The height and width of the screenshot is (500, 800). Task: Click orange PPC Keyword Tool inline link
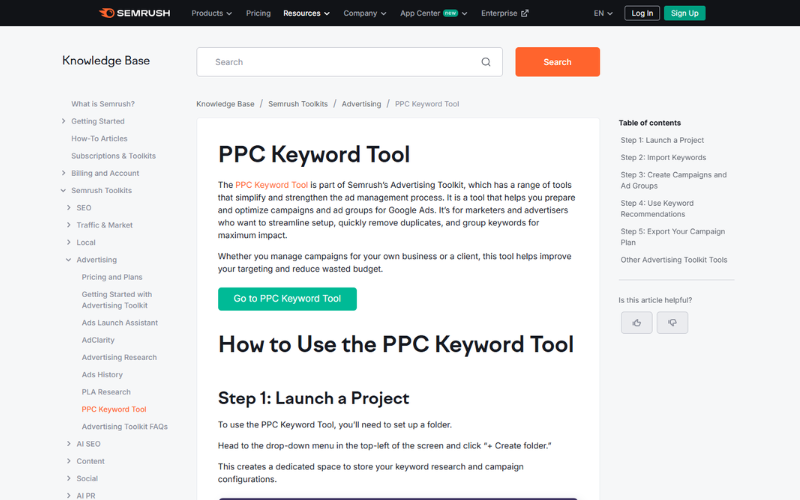point(271,185)
